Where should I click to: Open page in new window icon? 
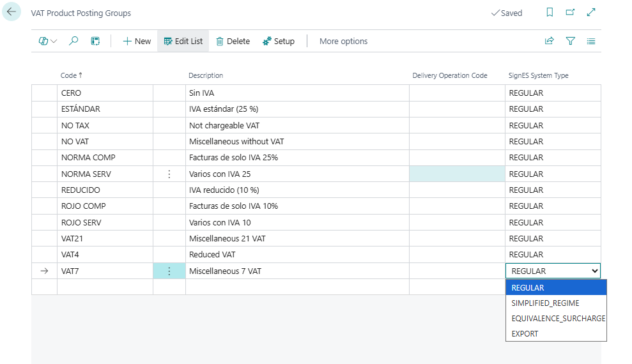(570, 13)
